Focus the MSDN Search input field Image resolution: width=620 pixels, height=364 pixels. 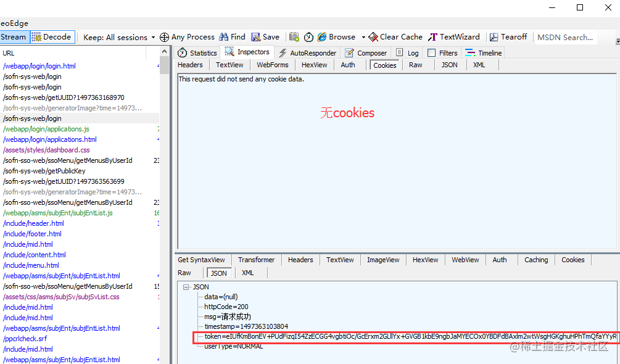click(564, 37)
